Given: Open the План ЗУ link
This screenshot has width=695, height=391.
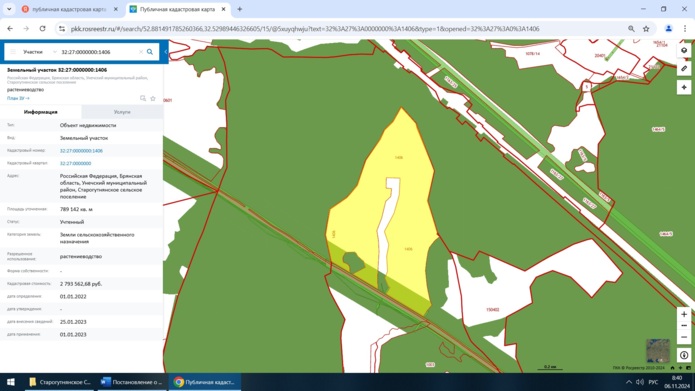Looking at the screenshot, I should pyautogui.click(x=18, y=98).
